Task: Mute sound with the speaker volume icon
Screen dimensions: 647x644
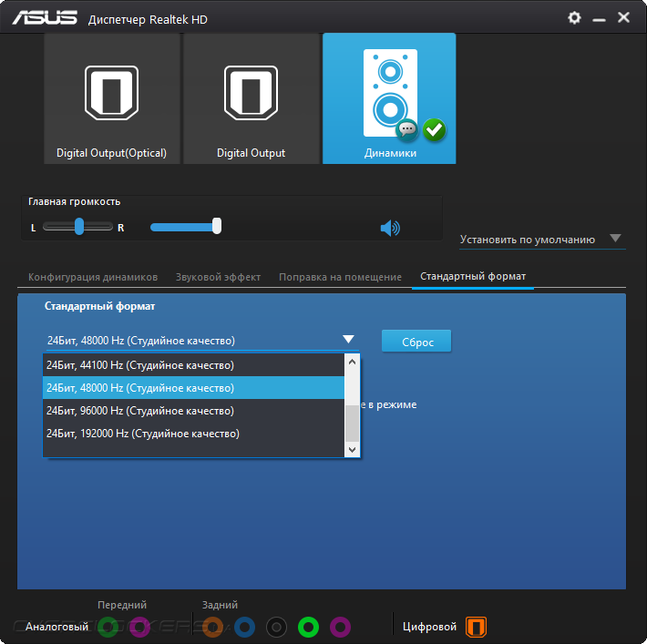Action: [390, 228]
